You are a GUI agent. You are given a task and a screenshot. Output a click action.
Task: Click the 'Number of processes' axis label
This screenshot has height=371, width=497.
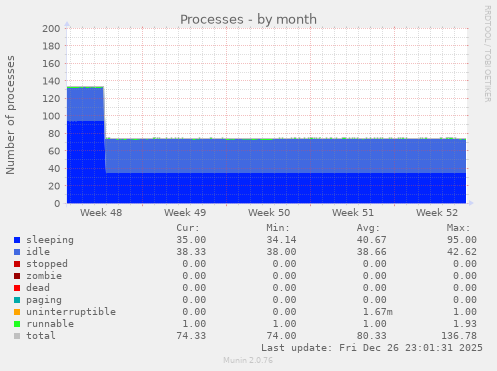10,115
